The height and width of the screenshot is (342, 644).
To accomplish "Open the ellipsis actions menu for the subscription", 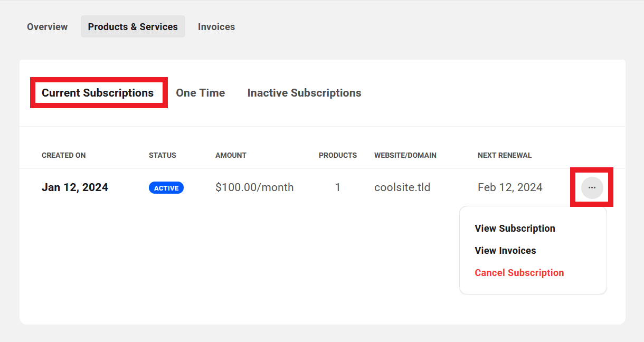I will pos(591,187).
